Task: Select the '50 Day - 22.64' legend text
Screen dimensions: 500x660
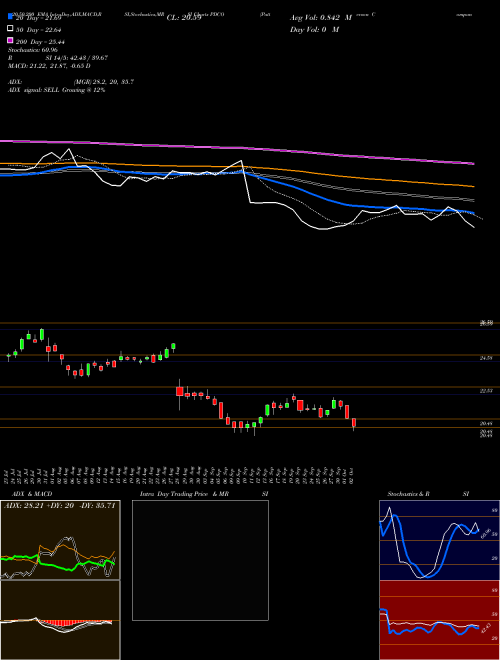Action: (x=39, y=29)
